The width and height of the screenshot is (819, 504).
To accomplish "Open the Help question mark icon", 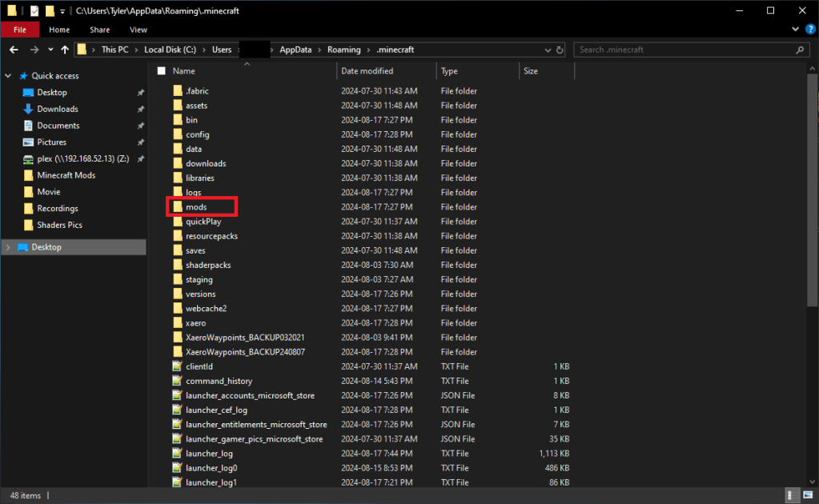I will pyautogui.click(x=809, y=30).
